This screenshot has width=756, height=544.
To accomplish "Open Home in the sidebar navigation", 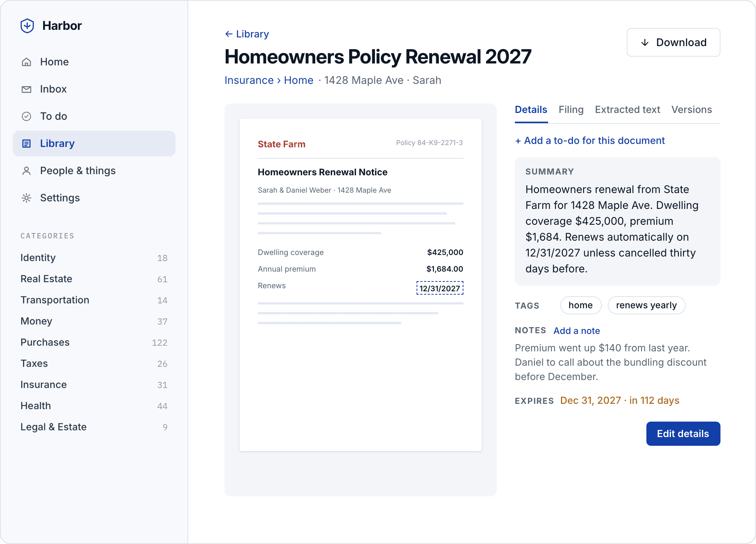I will [x=94, y=62].
